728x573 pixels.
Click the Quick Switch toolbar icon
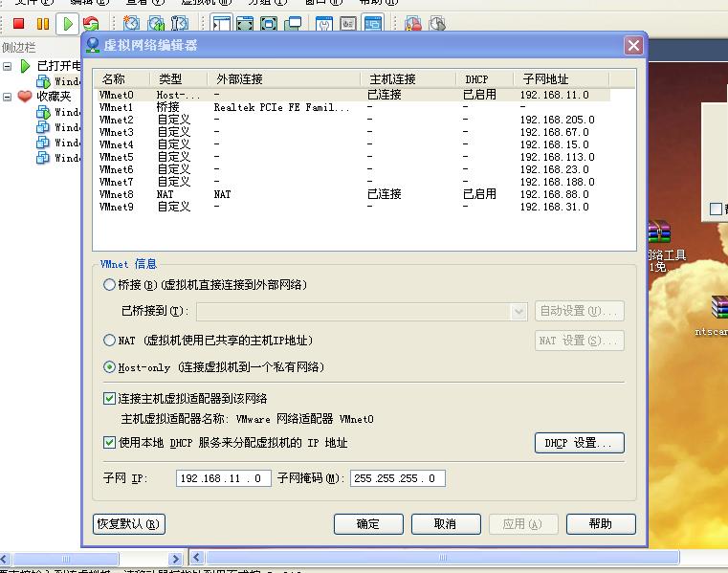[245, 24]
